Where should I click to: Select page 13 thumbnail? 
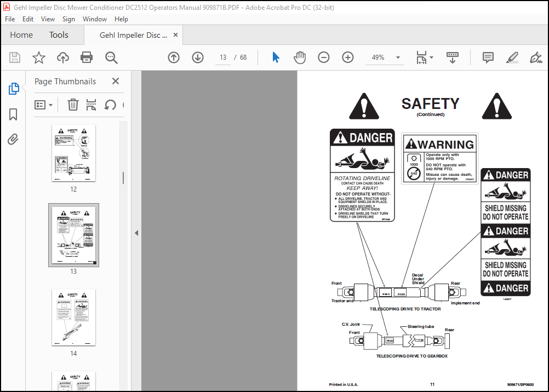pos(73,235)
